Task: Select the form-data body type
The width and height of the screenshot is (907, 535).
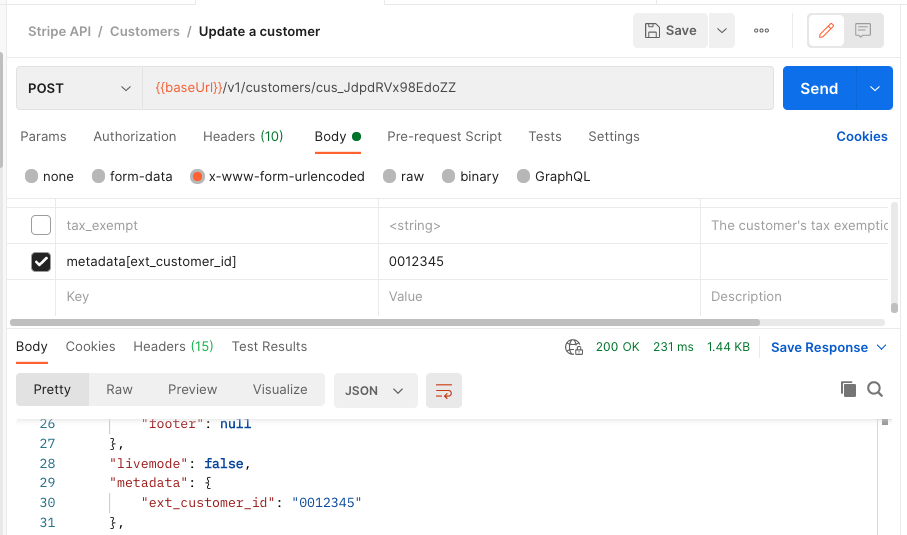Action: 98,176
